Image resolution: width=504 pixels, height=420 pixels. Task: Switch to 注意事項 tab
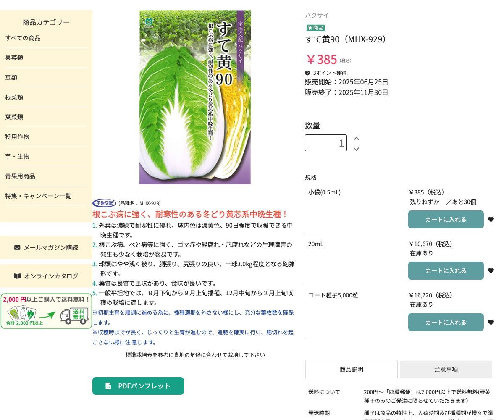[446, 370]
